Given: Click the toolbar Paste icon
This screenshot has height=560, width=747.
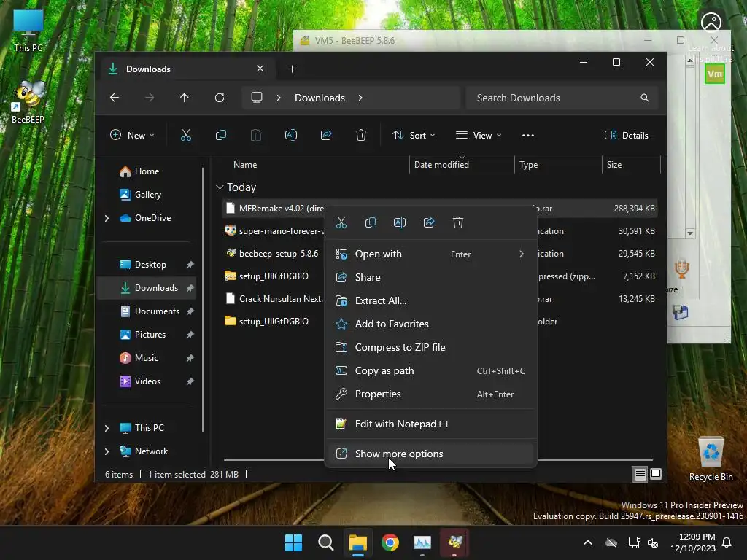Looking at the screenshot, I should (x=256, y=135).
